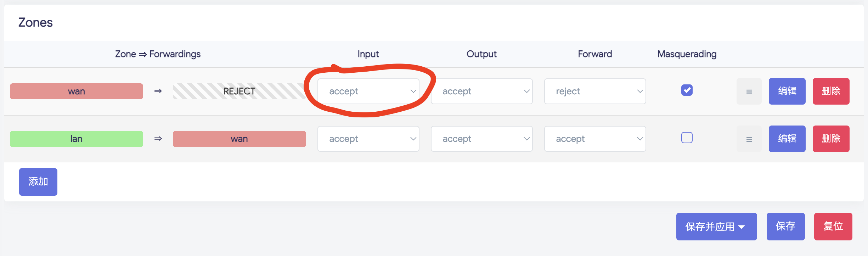Delete the lan zone with 删除
Screen dimensions: 868x256
click(831, 139)
